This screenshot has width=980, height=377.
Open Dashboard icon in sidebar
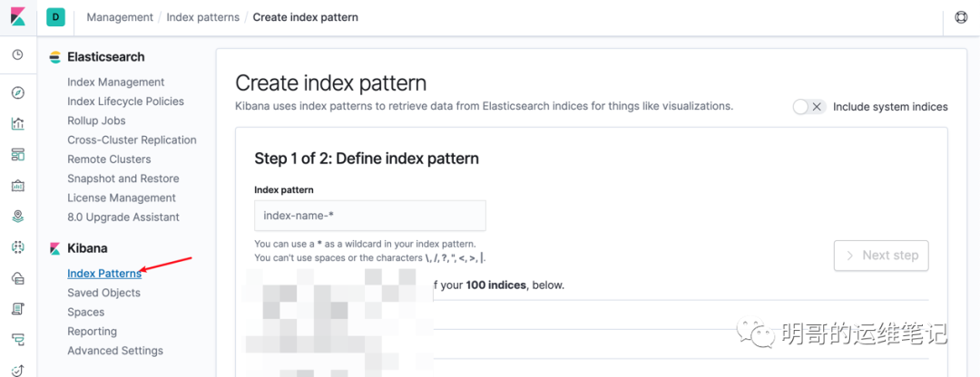coord(17,154)
